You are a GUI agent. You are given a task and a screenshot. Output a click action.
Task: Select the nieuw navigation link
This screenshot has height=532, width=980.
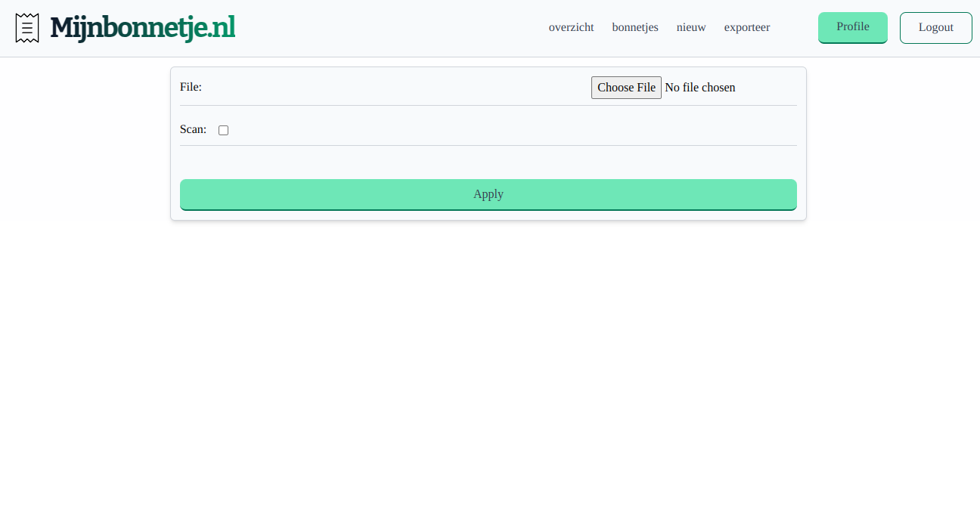(690, 27)
